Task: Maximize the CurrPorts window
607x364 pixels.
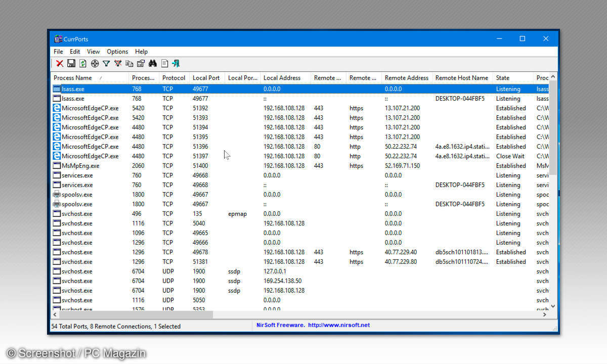Action: [523, 38]
